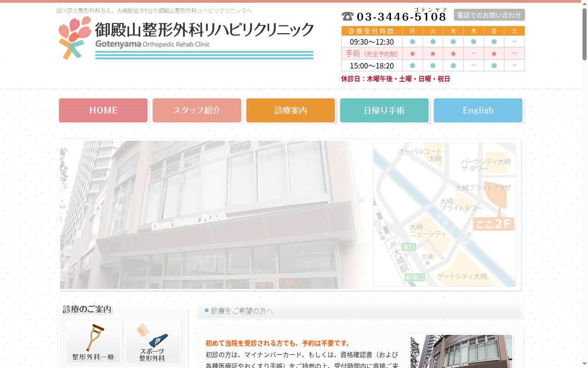The width and height of the screenshot is (588, 368).
Task: Click the 休診日 closed days notice
Action: [x=396, y=79]
